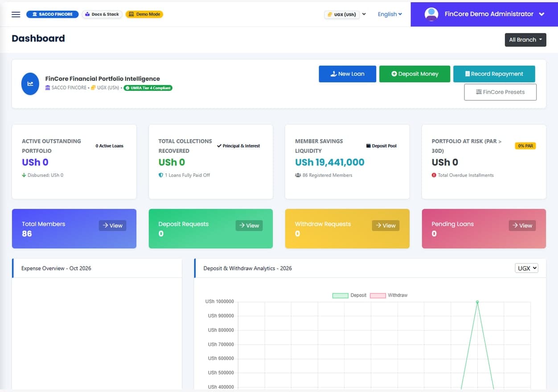558x392 pixels.
Task: Toggle the Deposit legend series
Action: [x=349, y=295]
